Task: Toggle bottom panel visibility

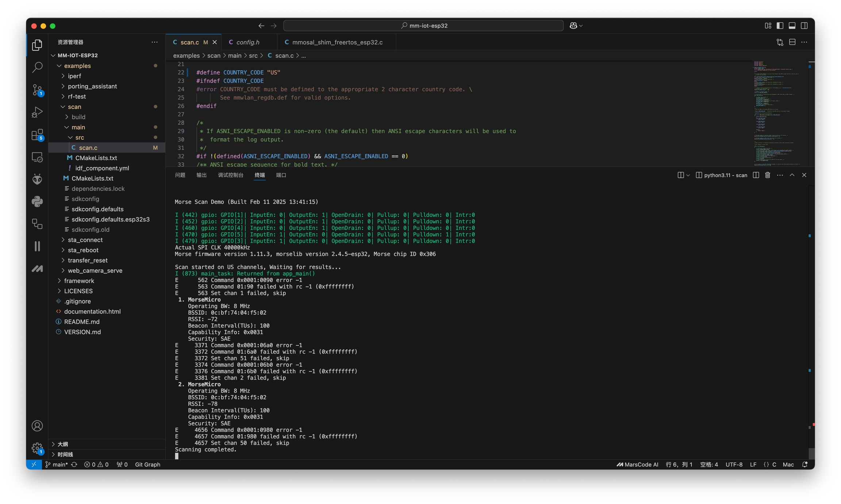Action: [x=792, y=26]
